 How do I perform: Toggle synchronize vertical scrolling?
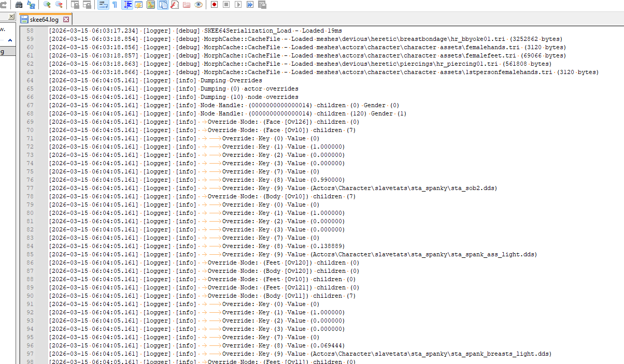pyautogui.click(x=75, y=5)
